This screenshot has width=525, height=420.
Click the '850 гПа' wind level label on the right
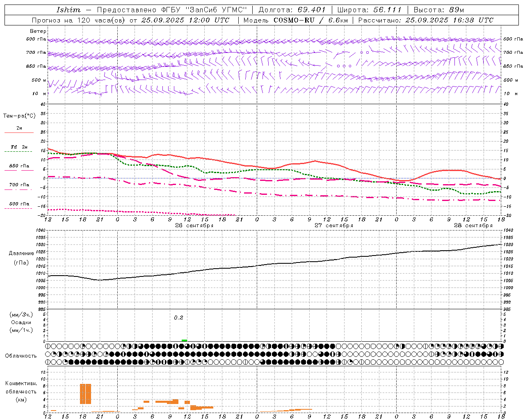(513, 66)
